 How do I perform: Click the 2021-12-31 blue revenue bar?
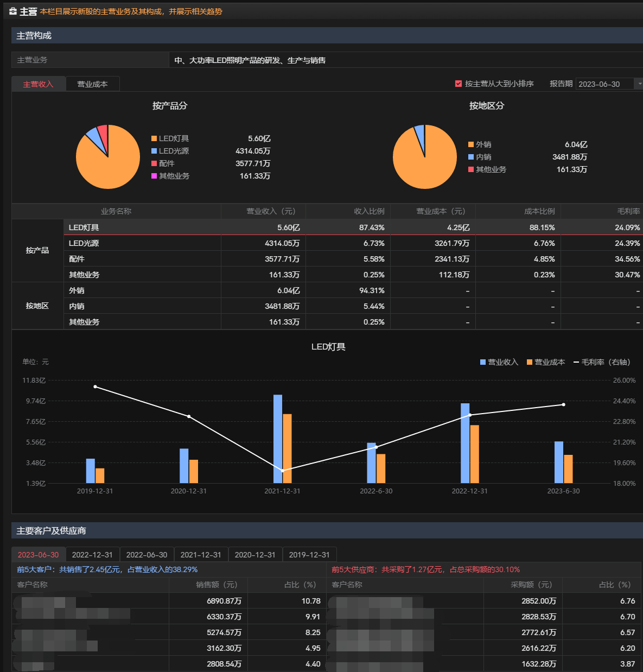[278, 439]
